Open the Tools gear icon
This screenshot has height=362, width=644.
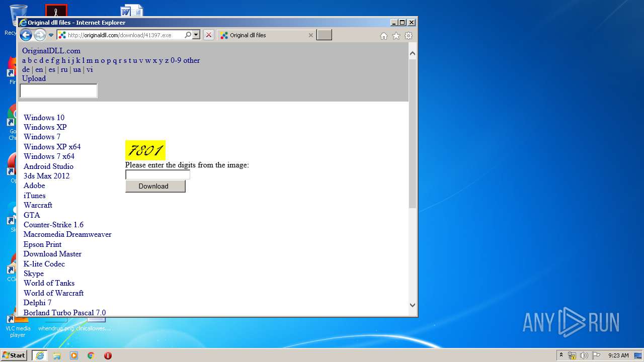click(409, 36)
